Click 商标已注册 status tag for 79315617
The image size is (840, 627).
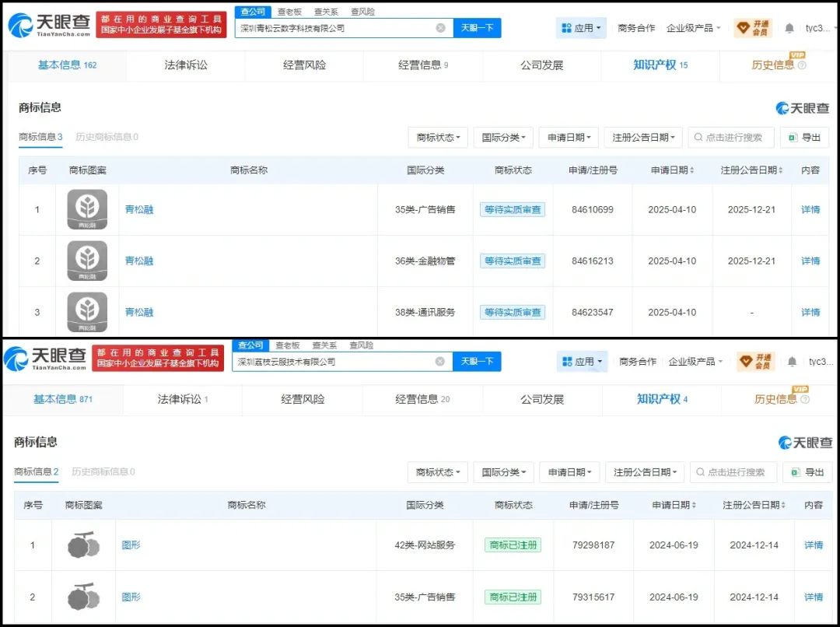coord(513,597)
